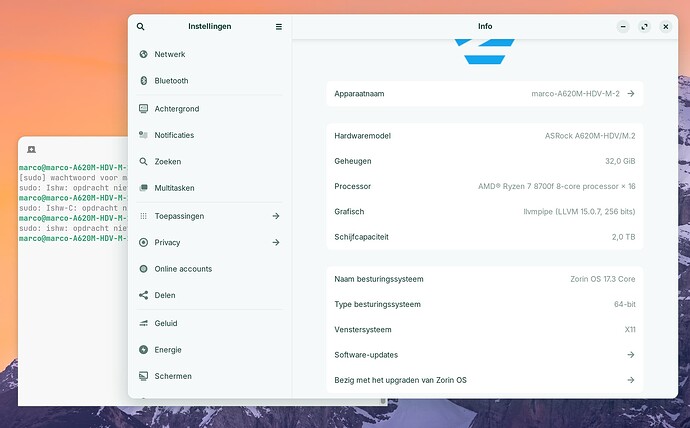Click the Toepassingen grid icon
This screenshot has width=690, height=428.
[143, 216]
